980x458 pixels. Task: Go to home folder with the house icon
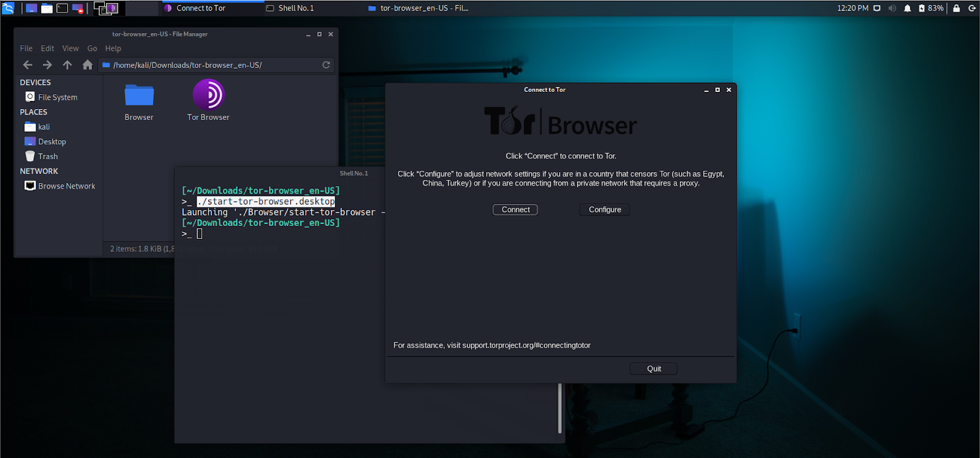pyautogui.click(x=88, y=65)
